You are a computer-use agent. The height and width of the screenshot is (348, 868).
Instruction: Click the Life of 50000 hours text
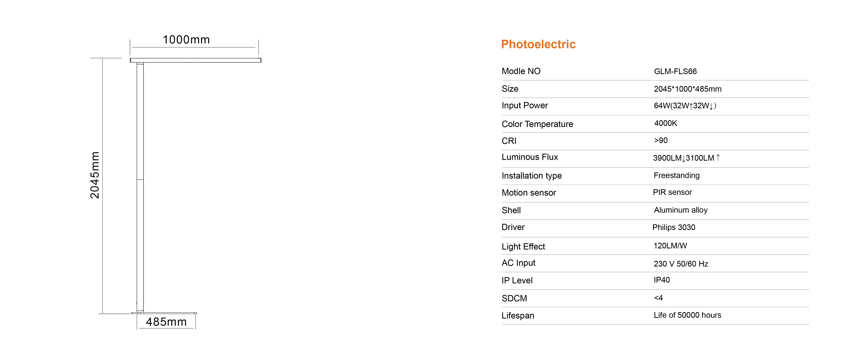687,315
